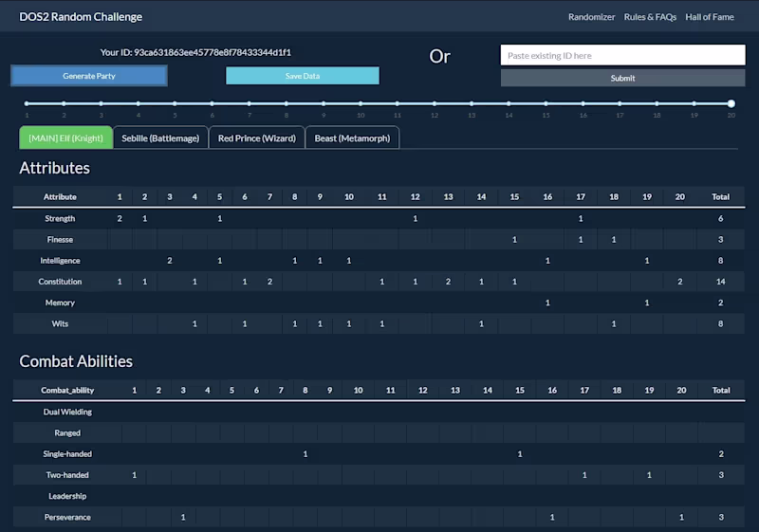Viewport: 759px width, 532px height.
Task: Click level 1 point on slider
Action: (27, 103)
